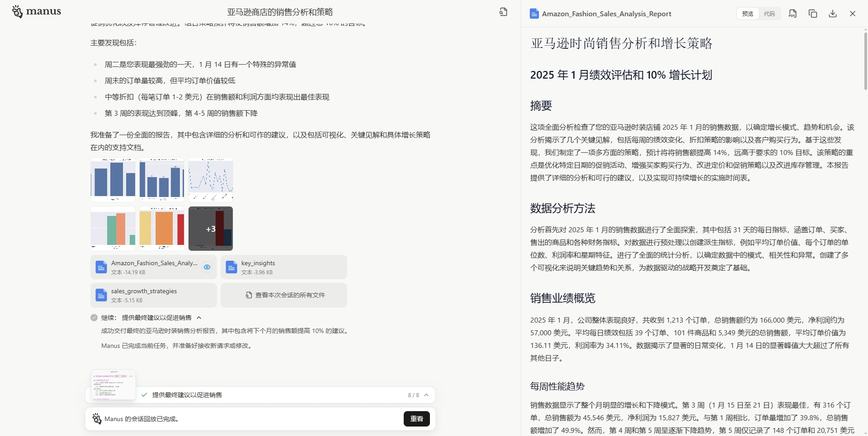This screenshot has width=868, height=436.
Task: Expand the 8 / 8 task progress chevron
Action: click(x=426, y=395)
